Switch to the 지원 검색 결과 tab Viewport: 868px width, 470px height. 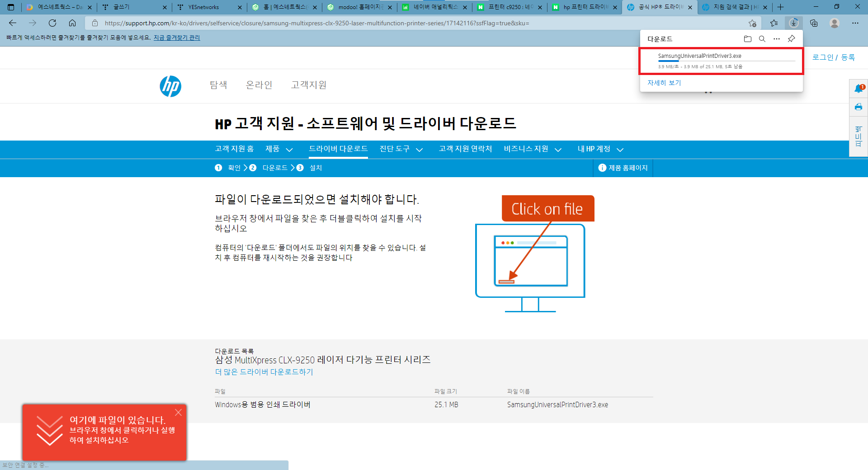(x=735, y=7)
